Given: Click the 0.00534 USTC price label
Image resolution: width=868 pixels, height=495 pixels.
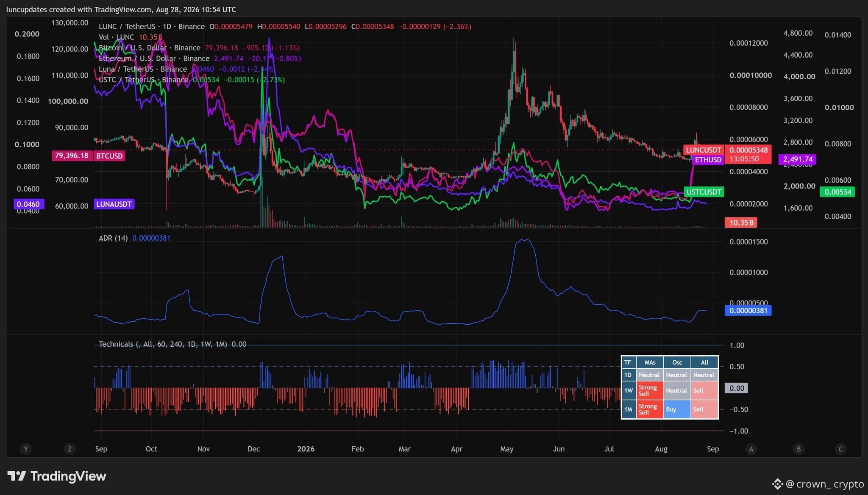Looking at the screenshot, I should [838, 192].
